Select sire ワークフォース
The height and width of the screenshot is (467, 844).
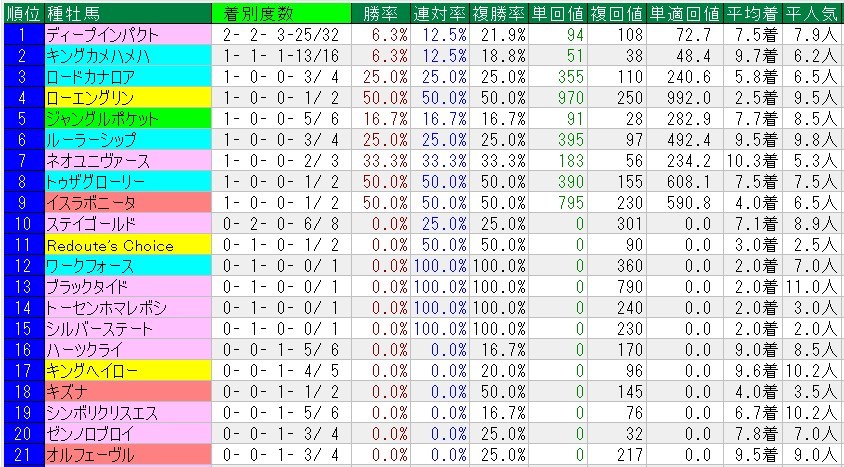[128, 266]
